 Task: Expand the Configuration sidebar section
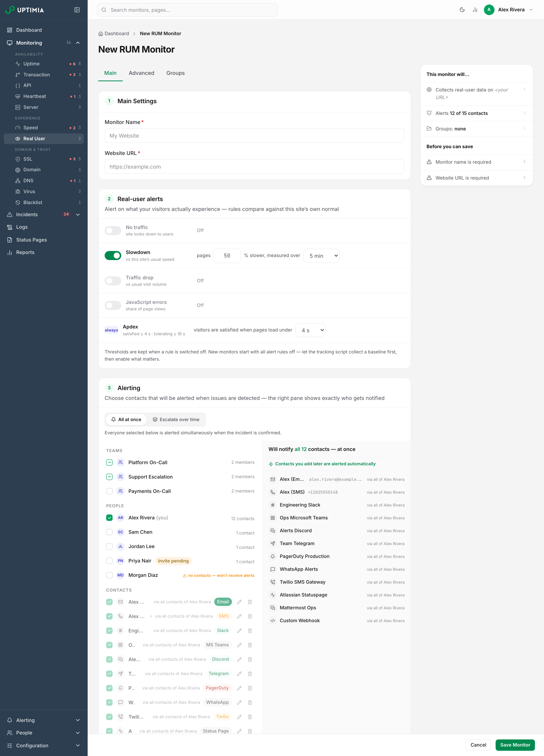(44, 745)
